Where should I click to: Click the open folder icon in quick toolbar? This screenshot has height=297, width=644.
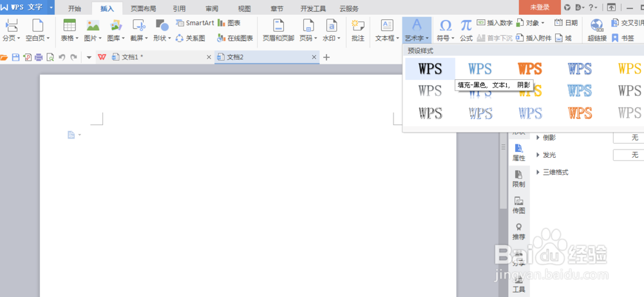pyautogui.click(x=4, y=57)
